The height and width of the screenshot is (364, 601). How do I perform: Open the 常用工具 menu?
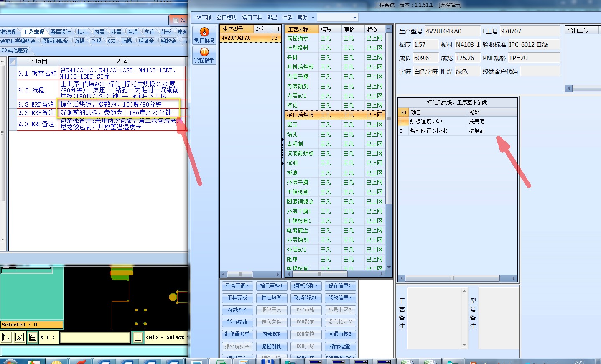[x=252, y=18]
